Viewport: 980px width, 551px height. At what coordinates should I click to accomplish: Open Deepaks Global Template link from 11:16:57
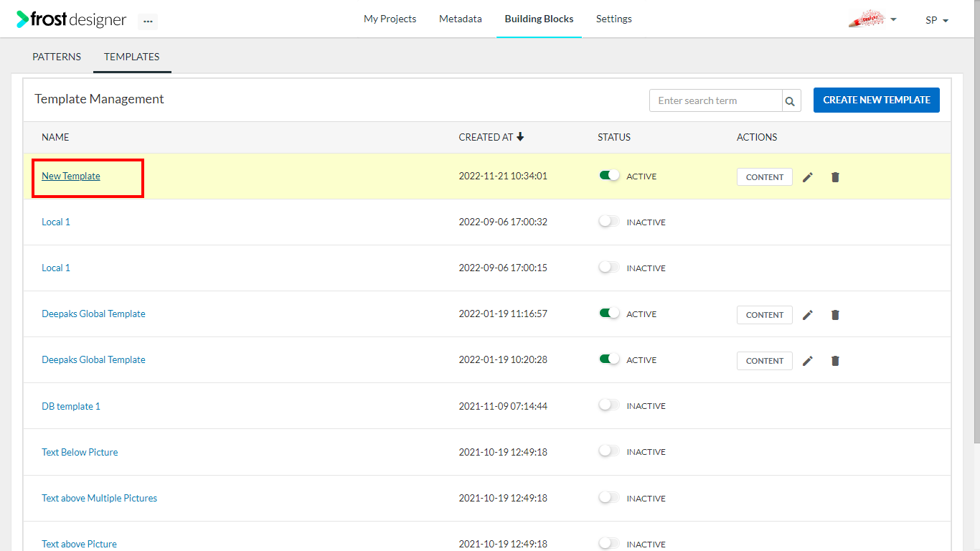tap(93, 314)
